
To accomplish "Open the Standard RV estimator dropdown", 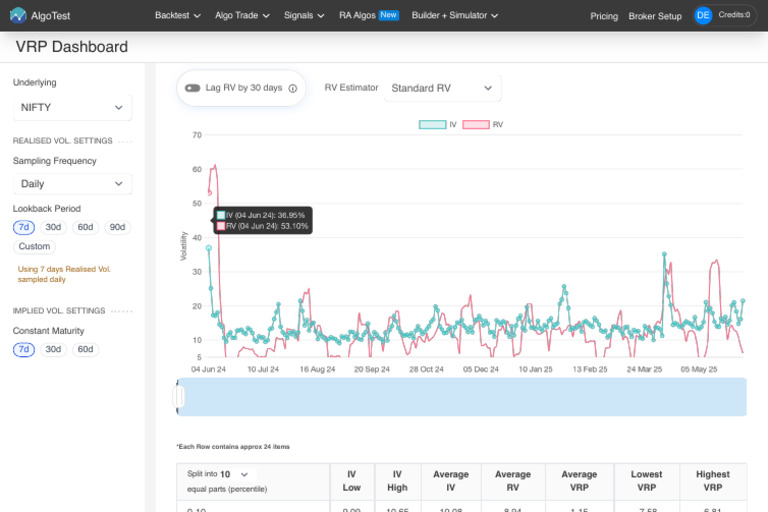I will point(442,88).
